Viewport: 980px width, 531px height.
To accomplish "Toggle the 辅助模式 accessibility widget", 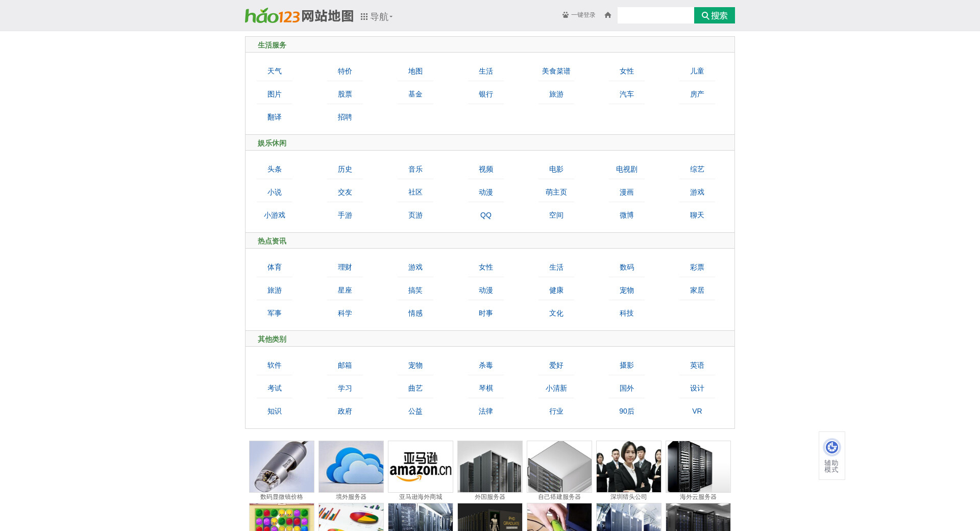I will coord(831,455).
